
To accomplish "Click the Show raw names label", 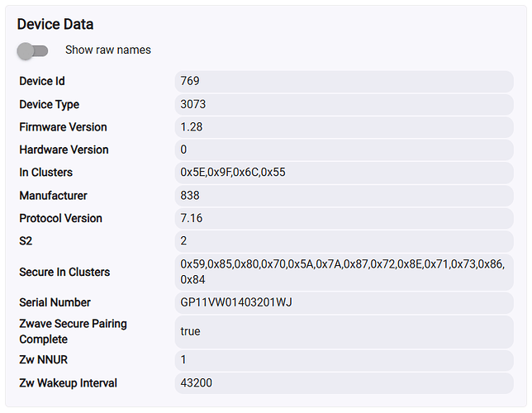I will click(108, 50).
